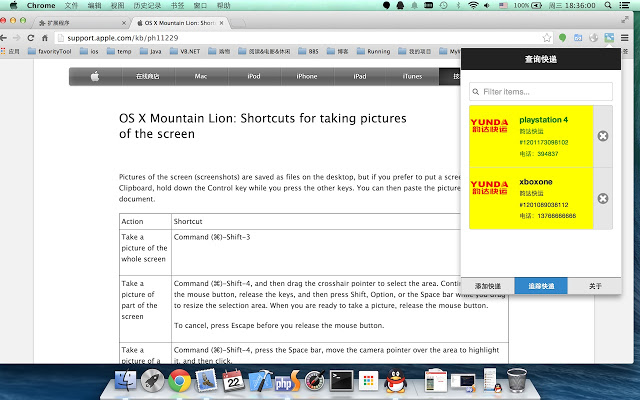This screenshot has width=640, height=400.
Task: Click the page heading about Mountain Lion shortcuts
Action: pos(262,126)
